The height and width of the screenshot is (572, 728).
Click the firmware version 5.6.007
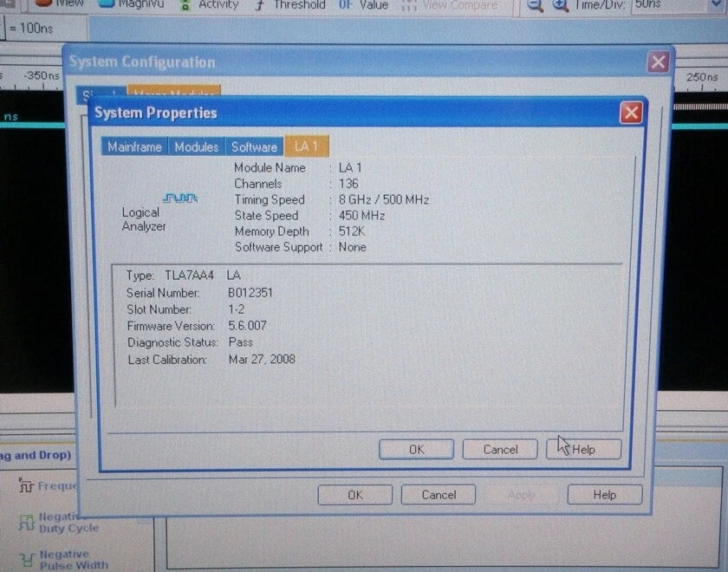[248, 326]
